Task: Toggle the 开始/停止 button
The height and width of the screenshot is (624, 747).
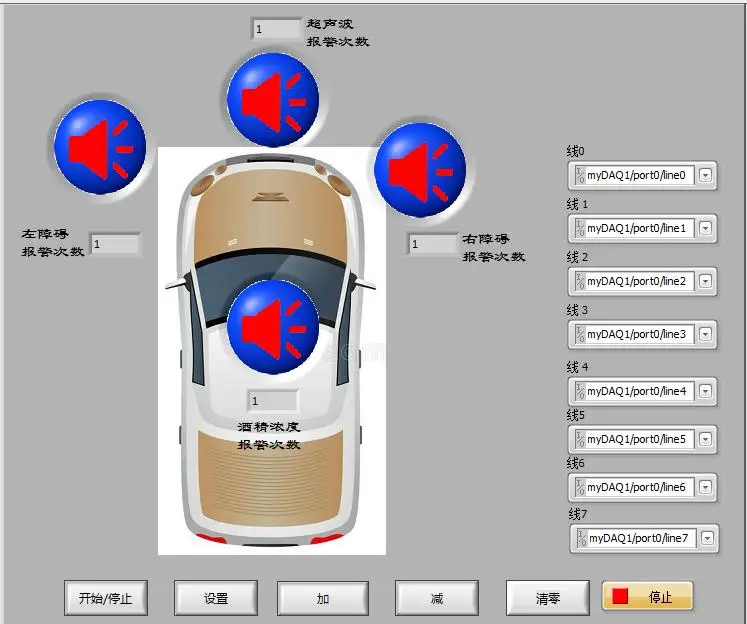Action: (106, 598)
